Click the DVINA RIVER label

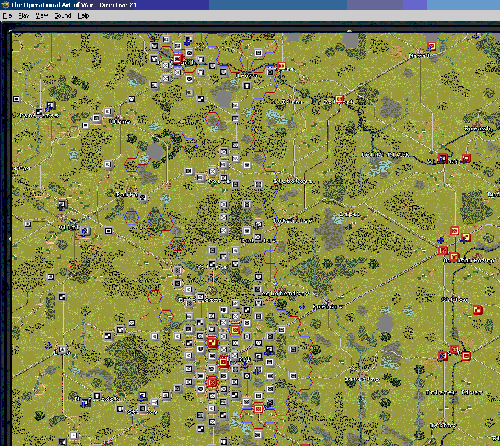pyautogui.click(x=385, y=155)
